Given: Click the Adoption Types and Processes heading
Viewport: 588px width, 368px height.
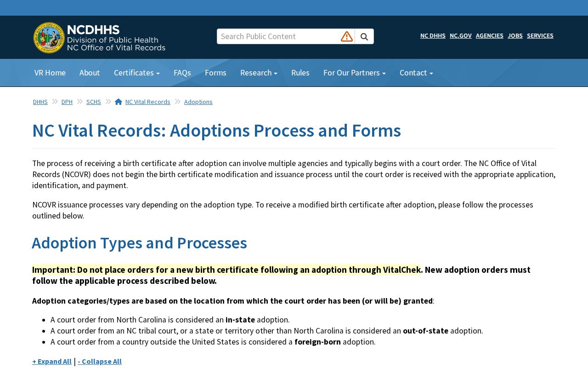Looking at the screenshot, I should [140, 243].
